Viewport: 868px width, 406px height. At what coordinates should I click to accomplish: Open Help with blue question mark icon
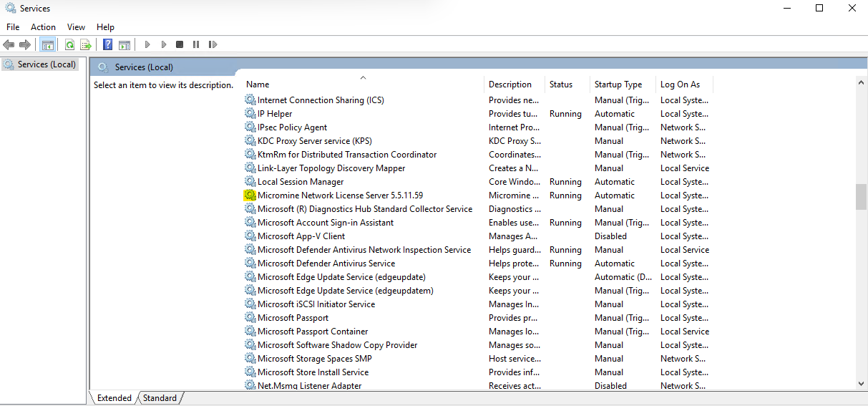pyautogui.click(x=107, y=44)
